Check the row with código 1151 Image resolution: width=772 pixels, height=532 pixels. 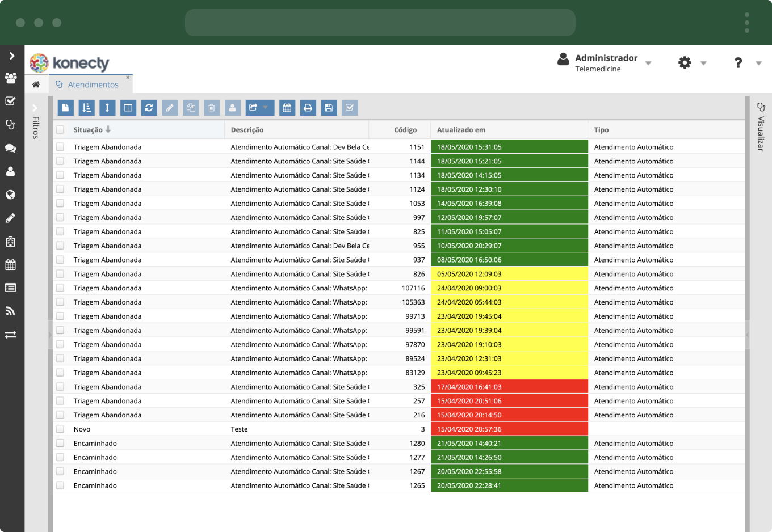(60, 147)
